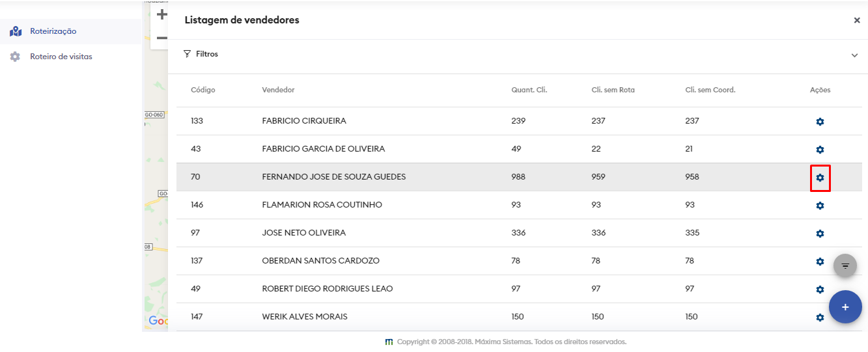Viewport: 868px width, 352px height.
Task: Click the Cli. sem Rota column header
Action: pyautogui.click(x=608, y=90)
